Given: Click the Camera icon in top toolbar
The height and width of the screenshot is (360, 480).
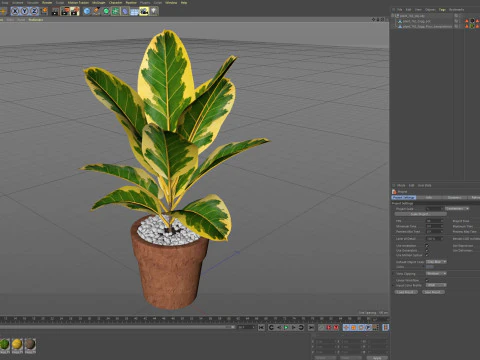Looking at the screenshot, I should [144, 11].
